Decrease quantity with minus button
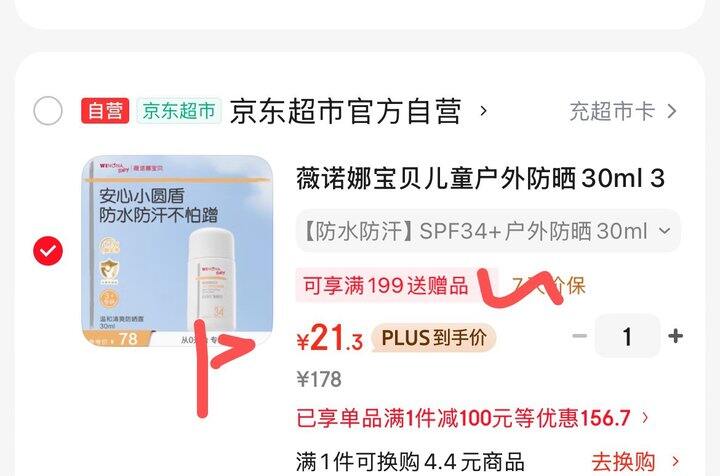The height and width of the screenshot is (476, 720). point(580,336)
